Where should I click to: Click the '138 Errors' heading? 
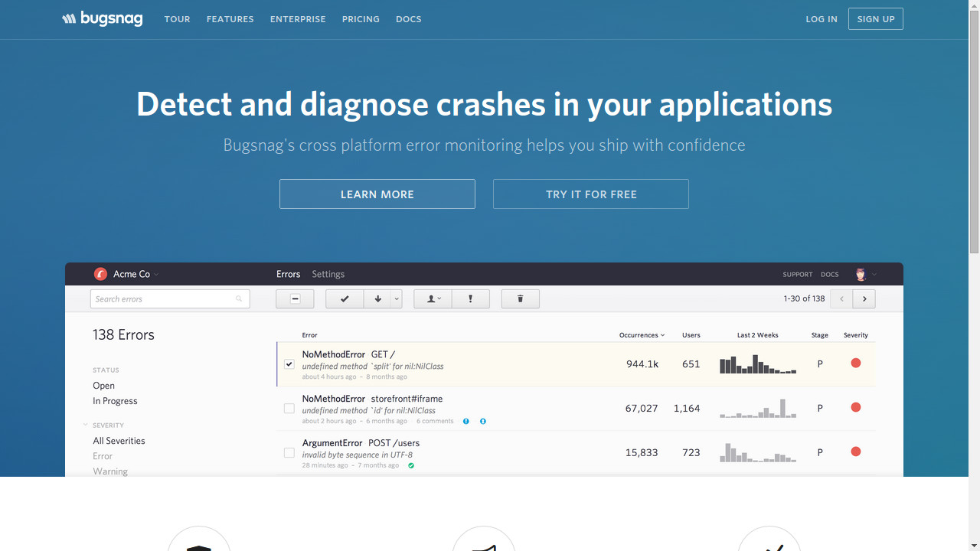pos(123,334)
